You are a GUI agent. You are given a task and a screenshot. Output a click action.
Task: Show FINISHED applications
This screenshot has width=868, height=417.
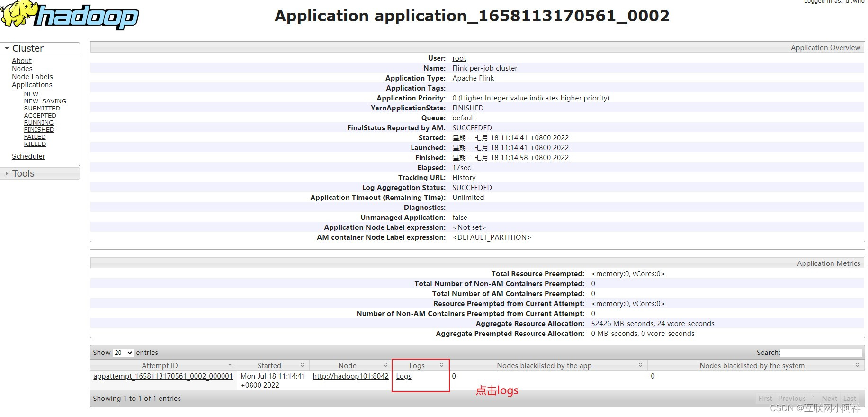tap(39, 130)
